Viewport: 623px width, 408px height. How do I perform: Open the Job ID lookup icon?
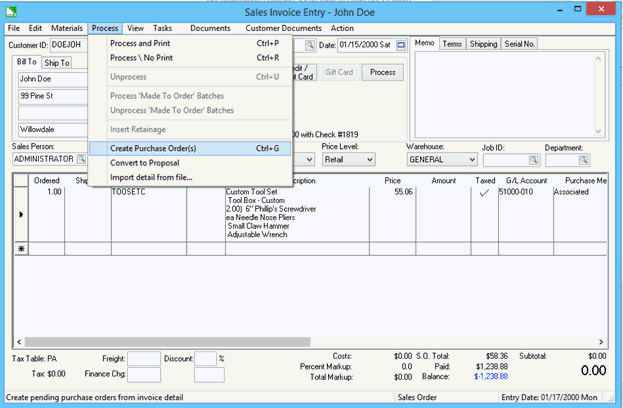(x=533, y=160)
